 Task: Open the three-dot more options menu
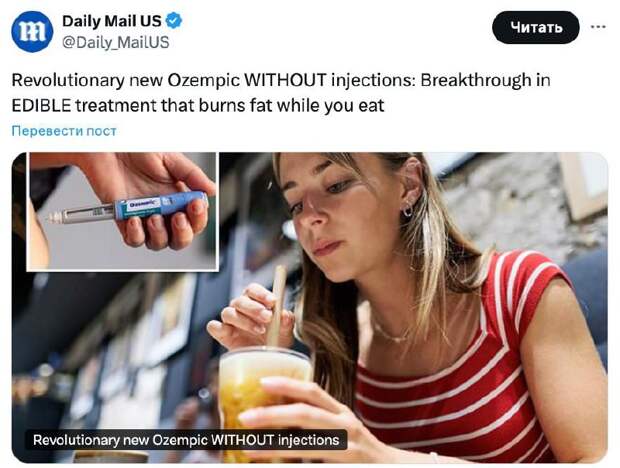pyautogui.click(x=598, y=27)
